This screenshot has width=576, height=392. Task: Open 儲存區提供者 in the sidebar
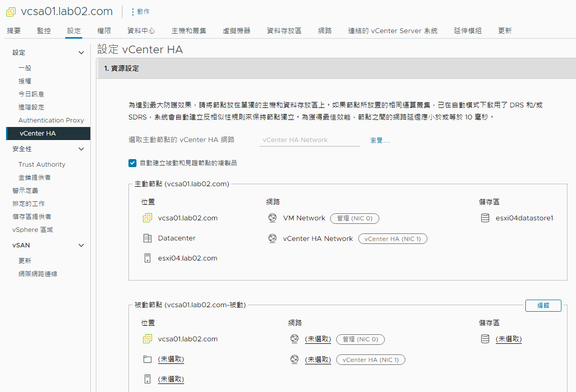(32, 216)
